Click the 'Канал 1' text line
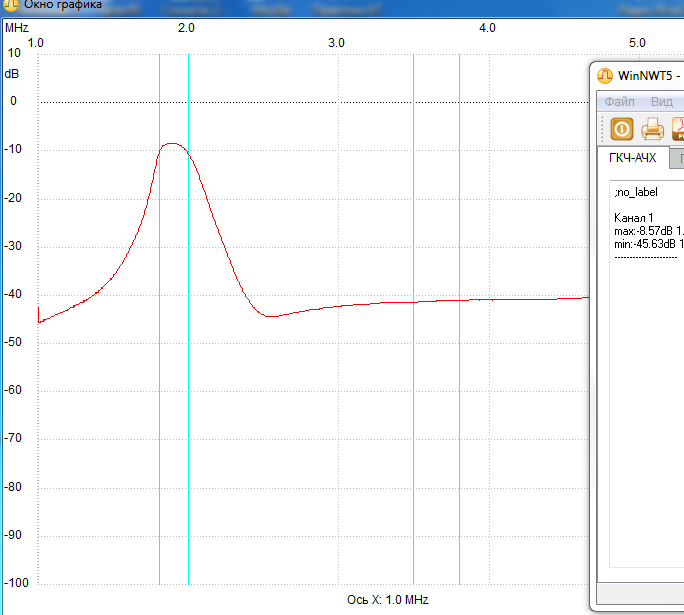684x615 pixels. 633,218
